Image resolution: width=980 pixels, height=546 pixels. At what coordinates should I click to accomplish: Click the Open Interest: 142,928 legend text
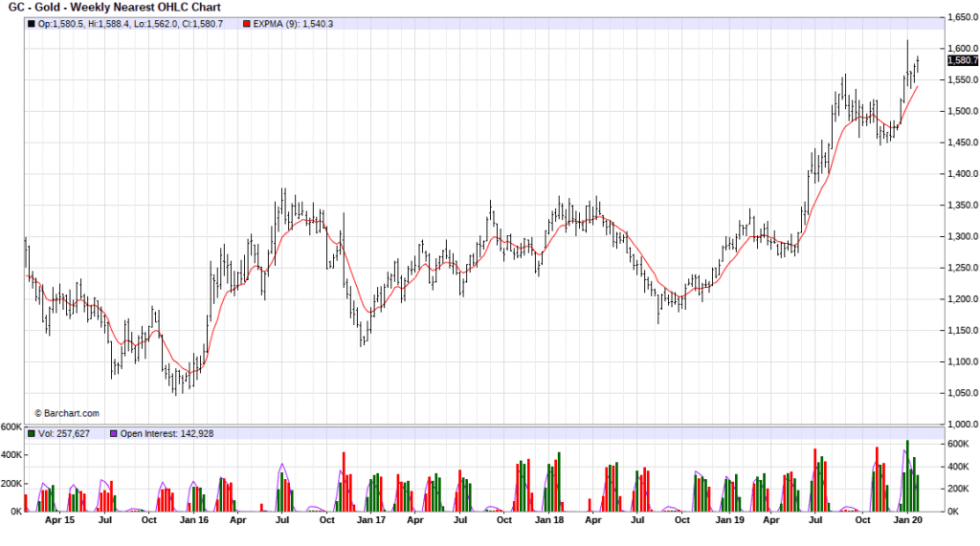point(166,433)
